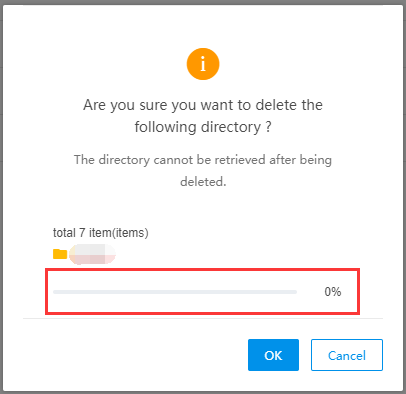
Task: Click the blurred folder name next to folder icon
Action: [92, 254]
